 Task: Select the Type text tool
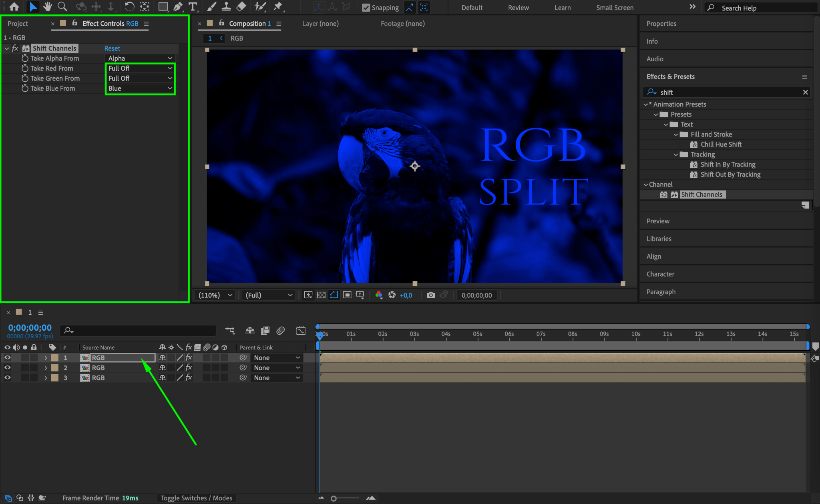coord(193,6)
